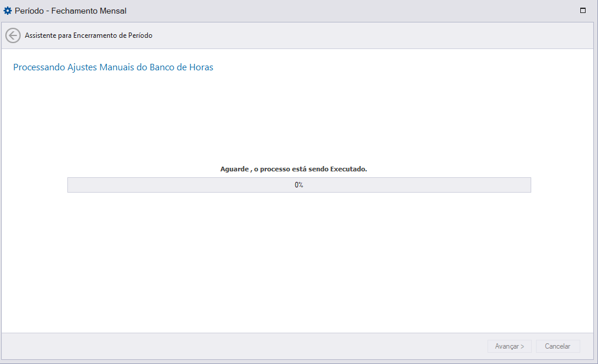Select Assistente para Encerramento de Período label
598x364 pixels.
[x=89, y=35]
